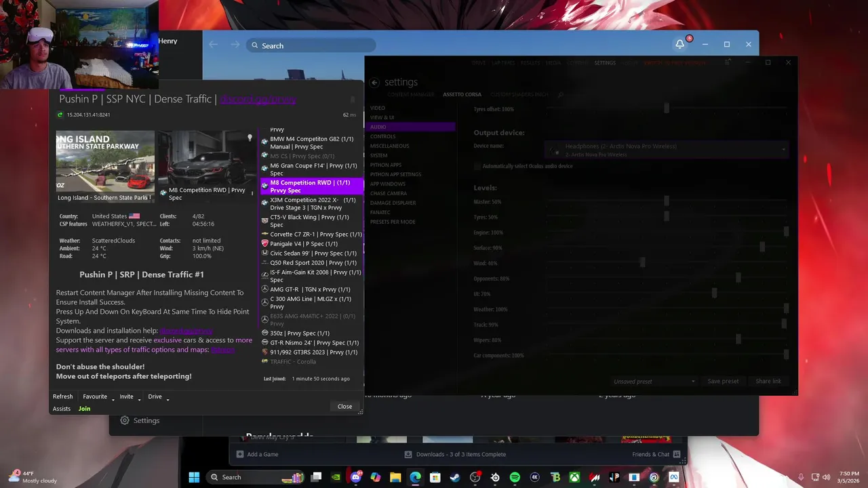Select the VIDEO settings category
The width and height of the screenshot is (868, 488).
click(378, 108)
